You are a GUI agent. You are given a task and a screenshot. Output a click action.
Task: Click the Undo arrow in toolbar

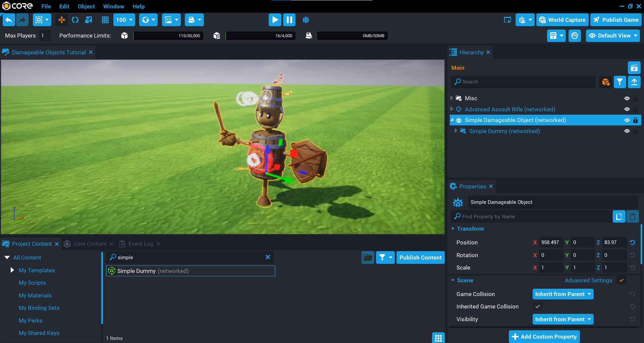tap(9, 20)
